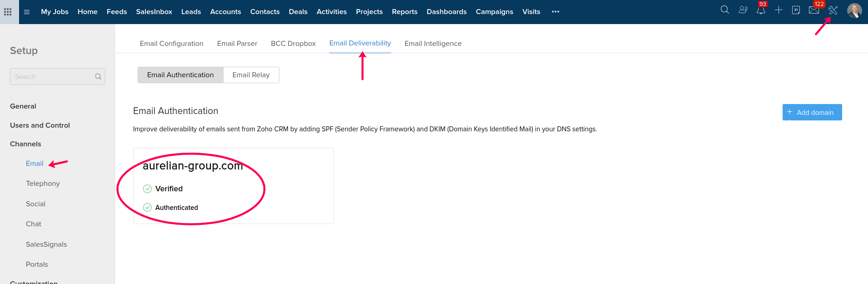The width and height of the screenshot is (868, 284).
Task: Open the notifications bell with 93 badge
Action: pyautogui.click(x=761, y=10)
